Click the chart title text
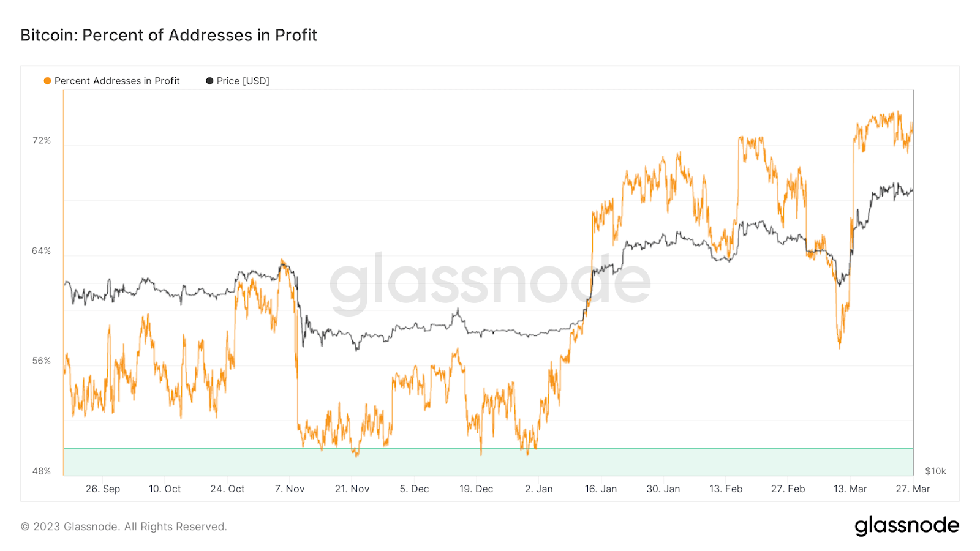 [x=168, y=36]
